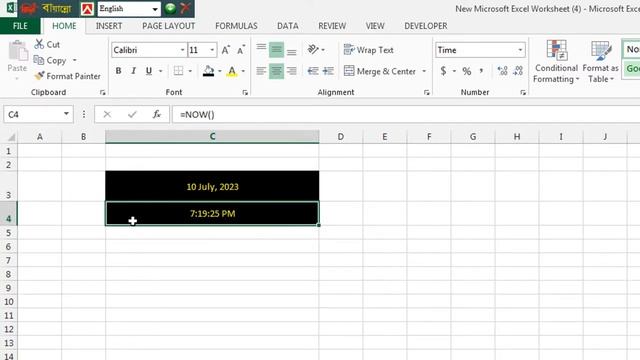
Task: Open the fill color dropdown arrow
Action: 220,71
